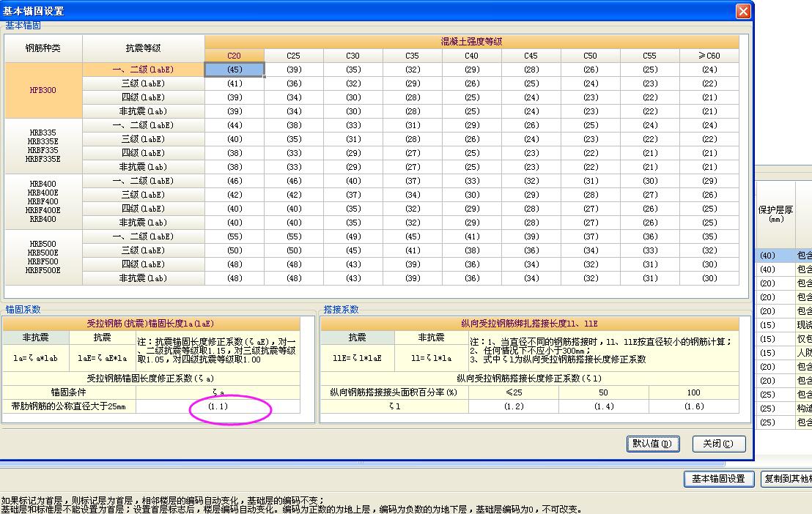The height and width of the screenshot is (514, 812).
Task: Edit HRB500 三级 C25 value (50)
Action: pyautogui.click(x=294, y=250)
